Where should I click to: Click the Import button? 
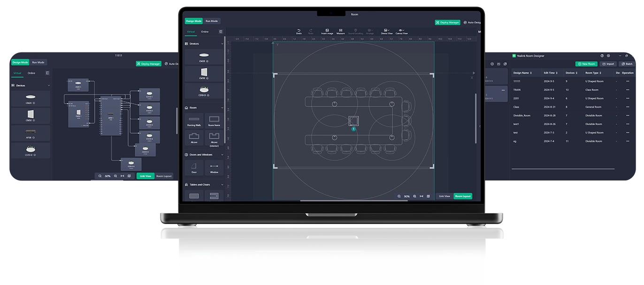coord(608,64)
